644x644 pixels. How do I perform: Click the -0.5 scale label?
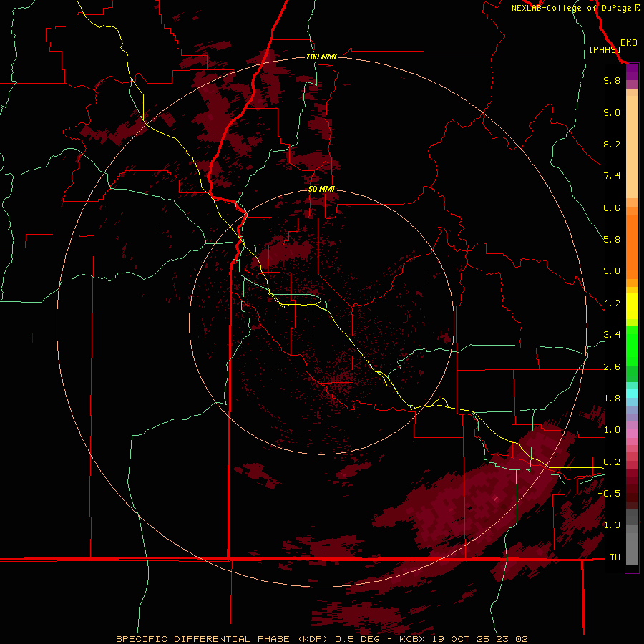click(x=609, y=494)
